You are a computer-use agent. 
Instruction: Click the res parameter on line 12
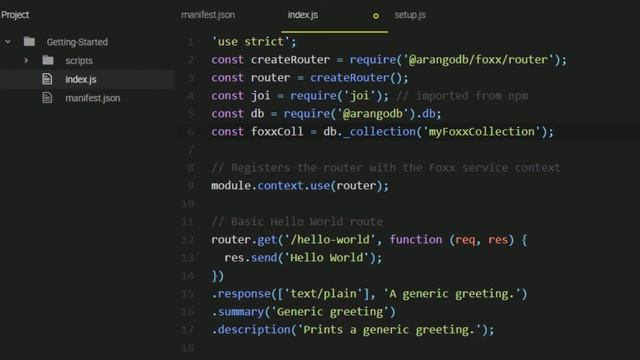point(498,239)
